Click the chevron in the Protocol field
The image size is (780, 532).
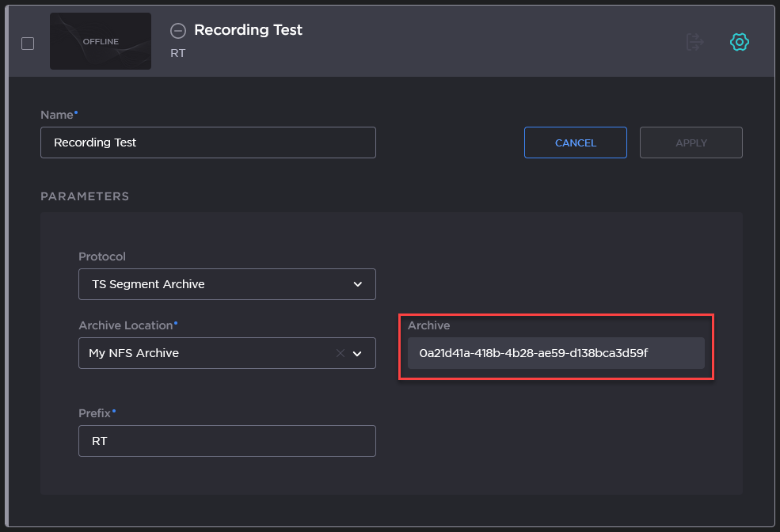357,284
